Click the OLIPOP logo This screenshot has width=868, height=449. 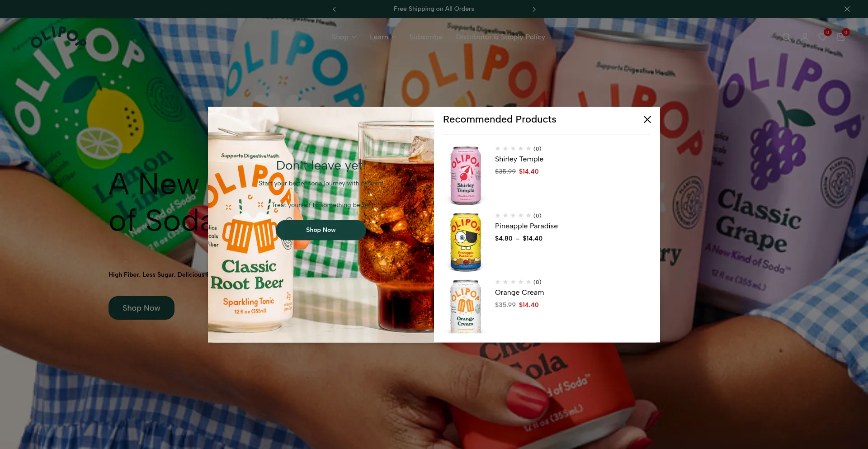click(x=59, y=37)
